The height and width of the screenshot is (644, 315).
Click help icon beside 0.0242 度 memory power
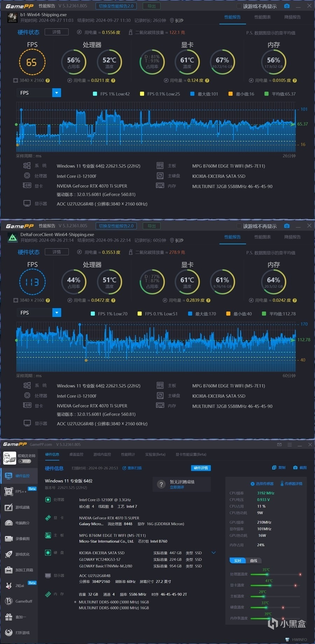click(295, 300)
